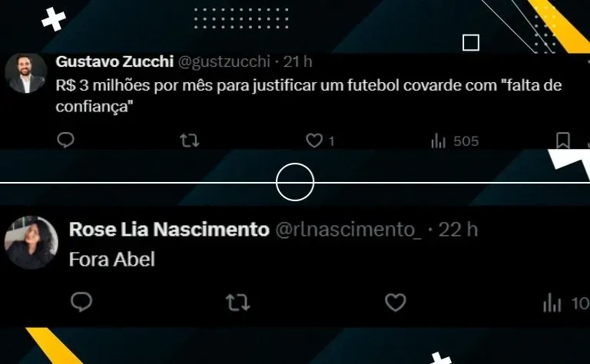Open Gustavo Zucchi display name link
Screen dimensions: 590x364
pyautogui.click(x=114, y=61)
